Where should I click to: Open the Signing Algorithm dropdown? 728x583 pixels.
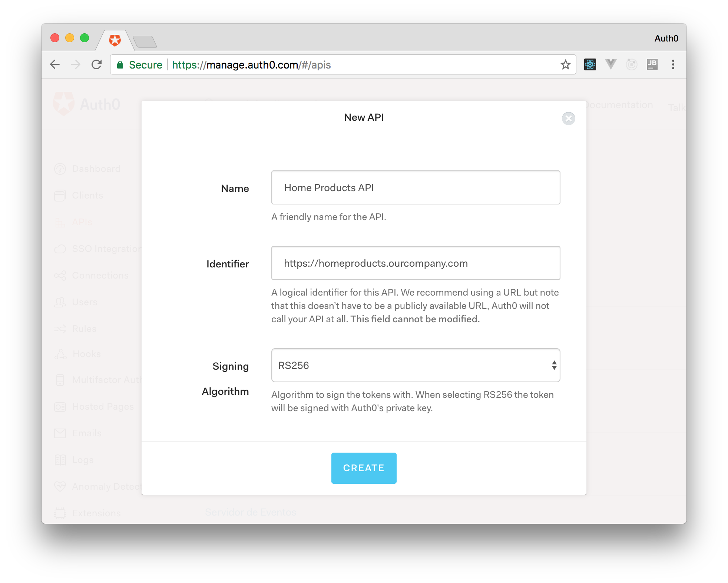[x=416, y=365]
